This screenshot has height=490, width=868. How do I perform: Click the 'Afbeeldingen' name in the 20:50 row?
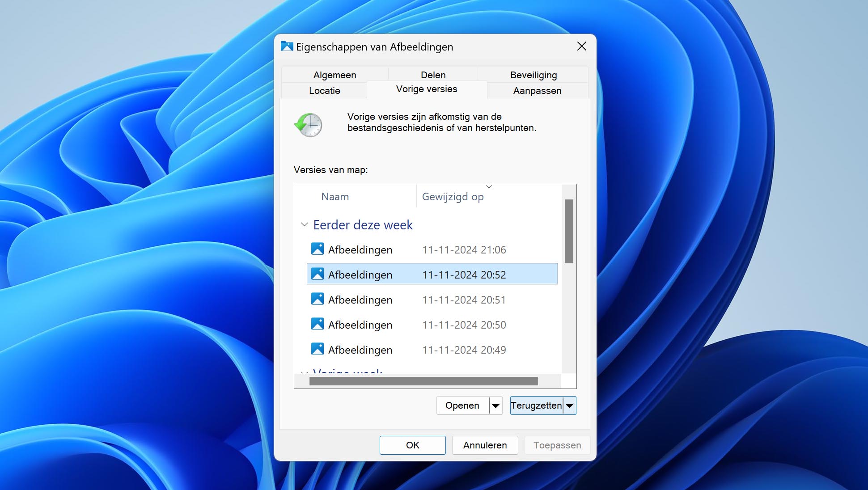coord(360,325)
